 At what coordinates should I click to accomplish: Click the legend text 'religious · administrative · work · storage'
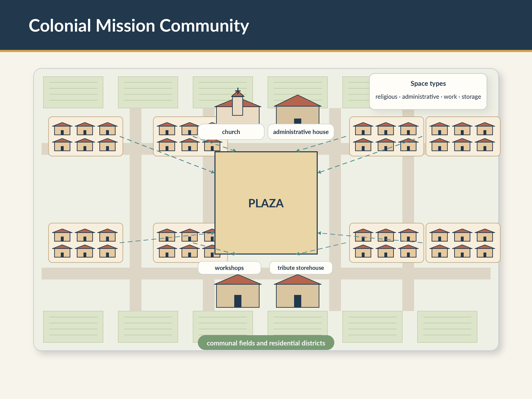pyautogui.click(x=428, y=97)
